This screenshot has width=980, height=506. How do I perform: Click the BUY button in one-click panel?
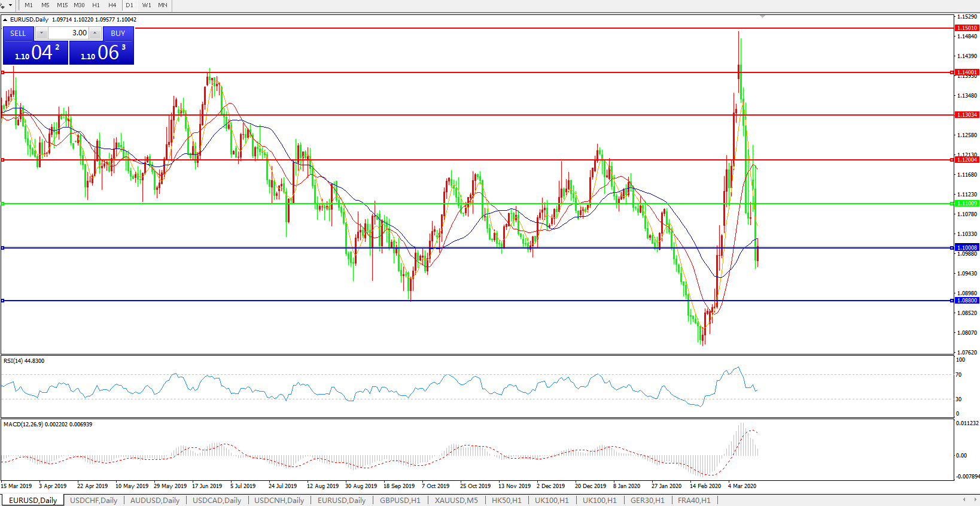(118, 34)
